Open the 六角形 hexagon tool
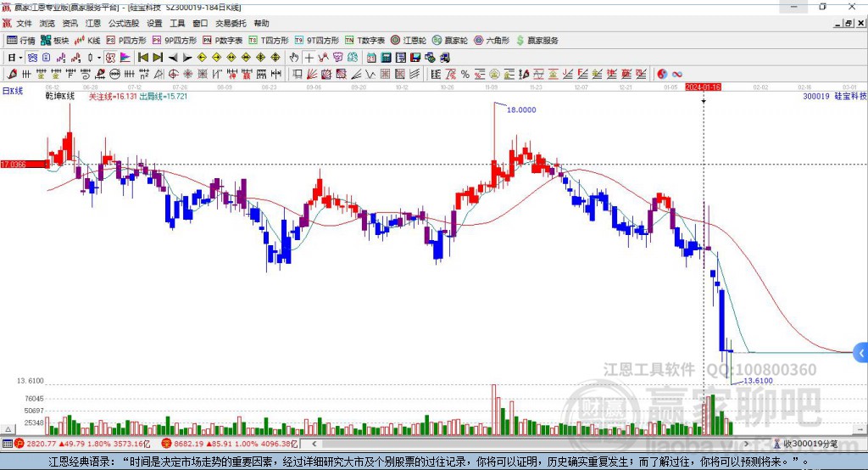 coord(492,41)
